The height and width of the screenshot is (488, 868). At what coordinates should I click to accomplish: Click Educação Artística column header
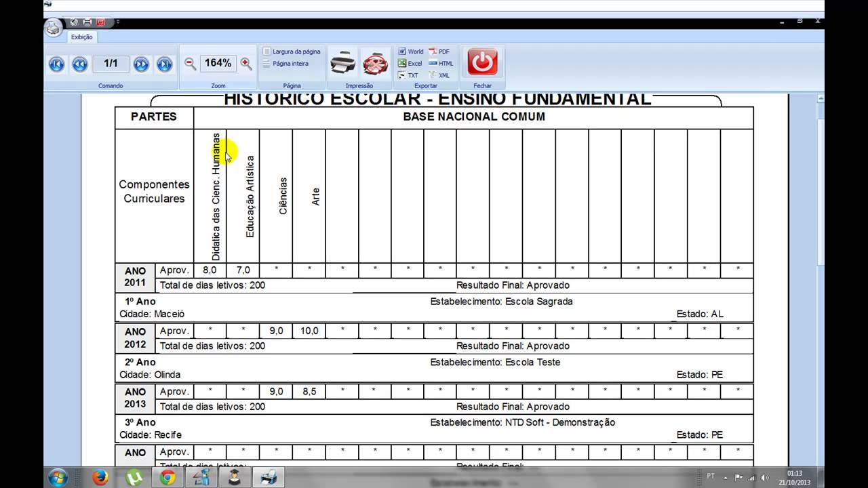(243, 196)
